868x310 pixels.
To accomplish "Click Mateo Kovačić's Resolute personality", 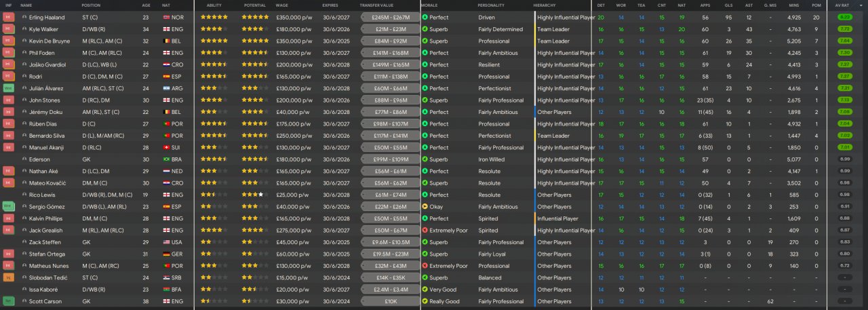I will pyautogui.click(x=490, y=183).
